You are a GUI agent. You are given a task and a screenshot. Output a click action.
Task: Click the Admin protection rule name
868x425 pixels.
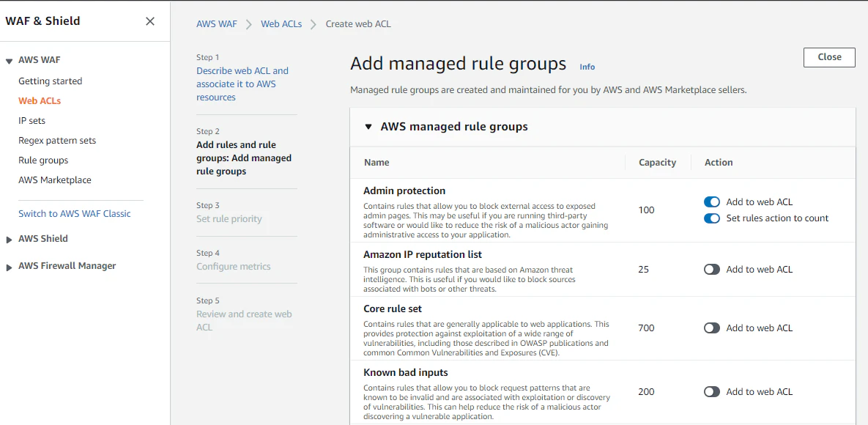tap(404, 191)
